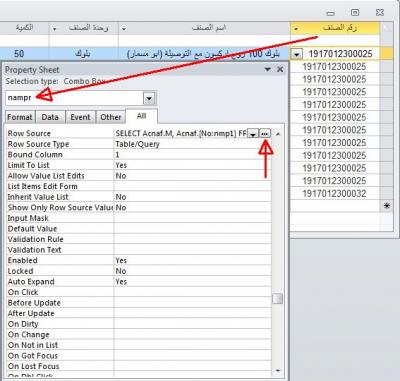Click the On Got Focus event field
This screenshot has width=400, height=381.
point(192,356)
